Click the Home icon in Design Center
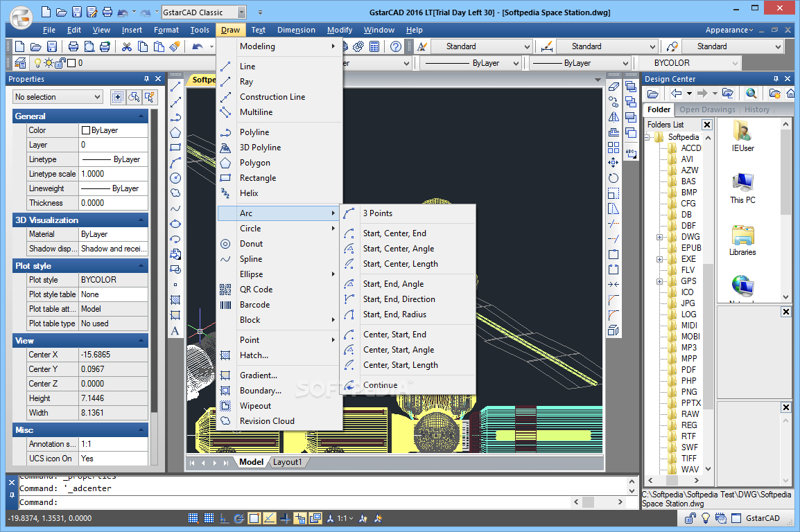The height and width of the screenshot is (532, 800). click(x=790, y=94)
